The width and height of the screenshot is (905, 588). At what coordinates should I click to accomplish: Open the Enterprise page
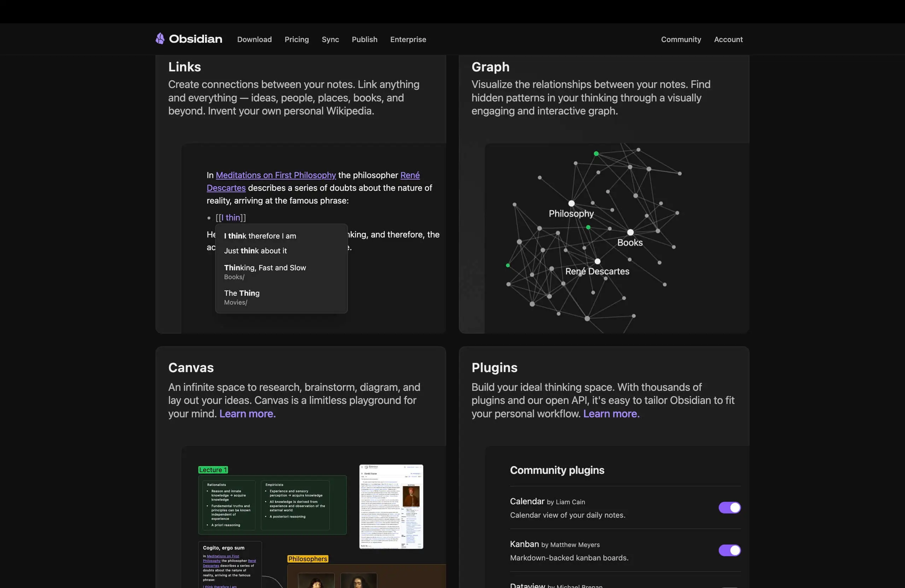click(408, 40)
